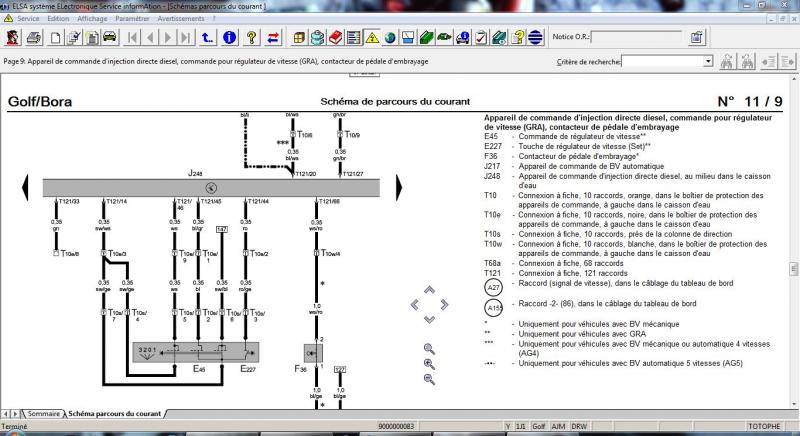The image size is (800, 436).
Task: Click the red and blue swap arrows icon
Action: tap(273, 37)
